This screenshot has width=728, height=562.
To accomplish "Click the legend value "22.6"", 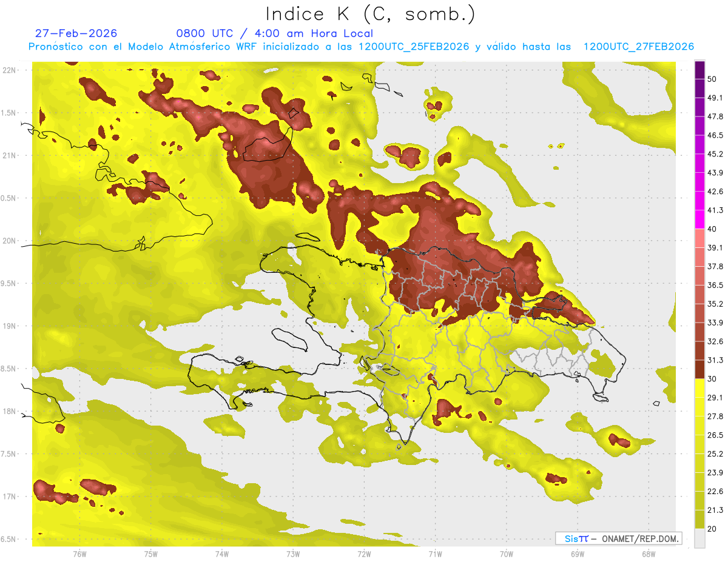I will pos(715,491).
